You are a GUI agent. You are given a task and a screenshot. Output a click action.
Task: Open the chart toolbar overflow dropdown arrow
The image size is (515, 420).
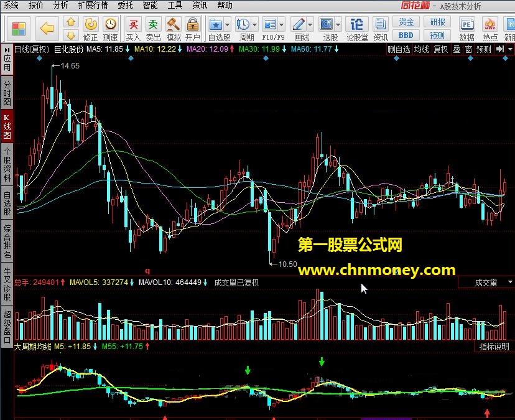[x=510, y=49]
